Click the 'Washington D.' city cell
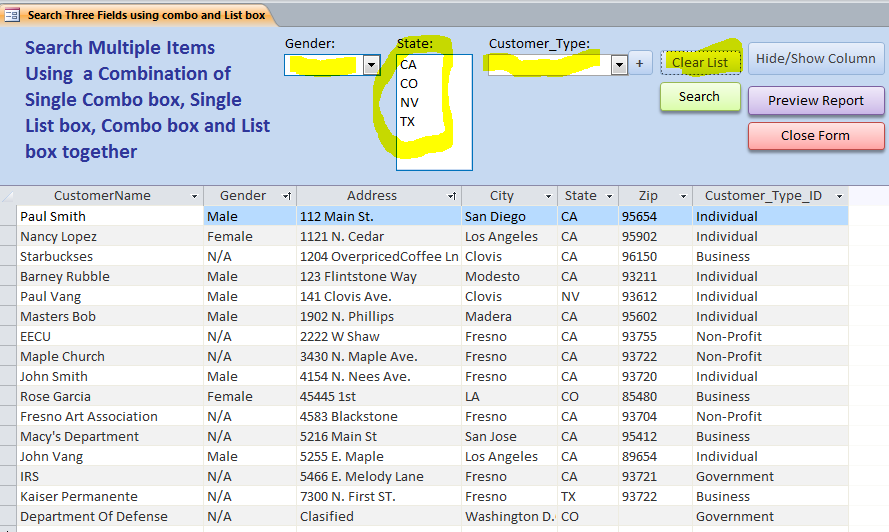The image size is (889, 532). coord(509,516)
